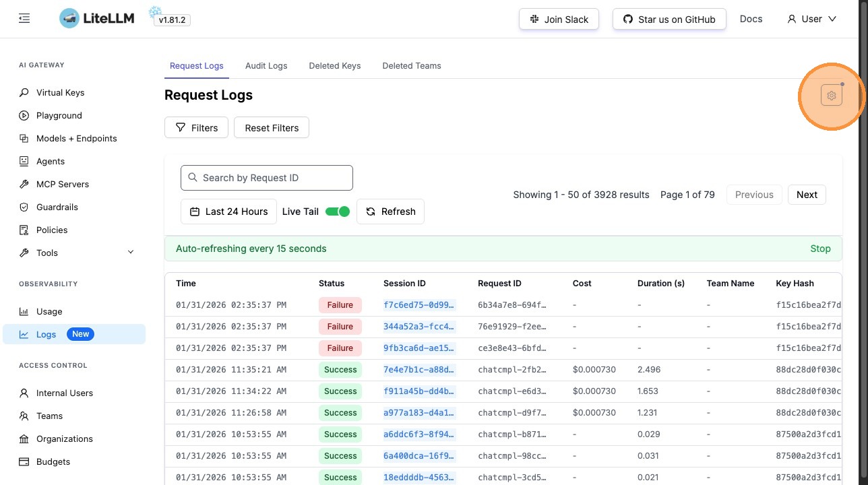The height and width of the screenshot is (485, 868).
Task: Navigate to MCP Servers
Action: pos(62,184)
